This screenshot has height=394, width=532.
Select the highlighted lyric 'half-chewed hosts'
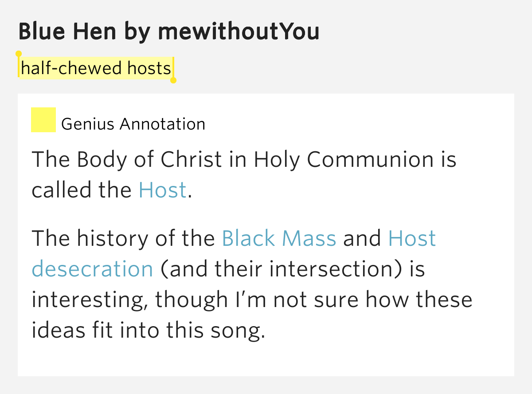point(96,68)
